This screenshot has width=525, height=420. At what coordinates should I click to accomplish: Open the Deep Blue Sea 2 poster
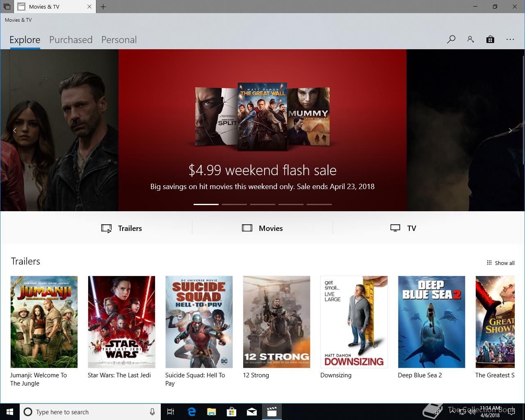point(431,322)
